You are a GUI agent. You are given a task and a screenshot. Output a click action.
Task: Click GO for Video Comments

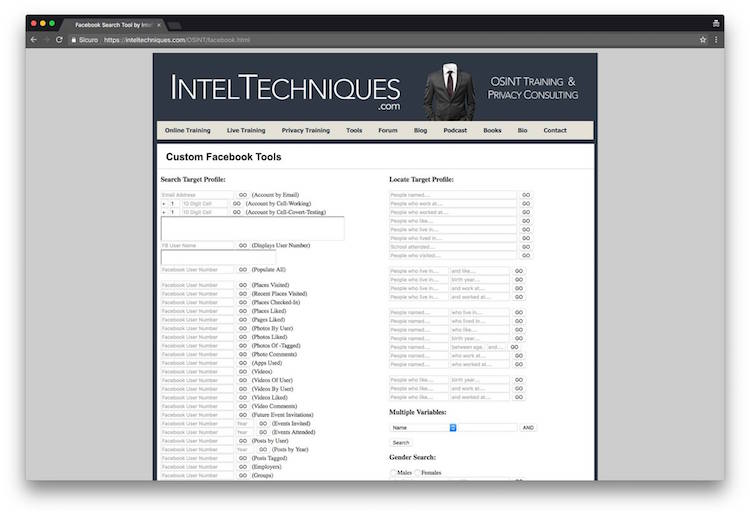click(243, 406)
